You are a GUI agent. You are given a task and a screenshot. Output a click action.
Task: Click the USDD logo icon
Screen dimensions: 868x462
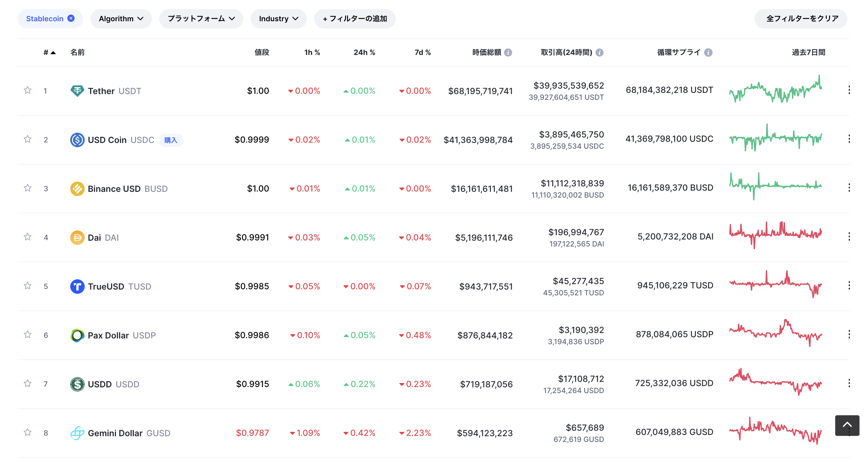click(x=77, y=384)
